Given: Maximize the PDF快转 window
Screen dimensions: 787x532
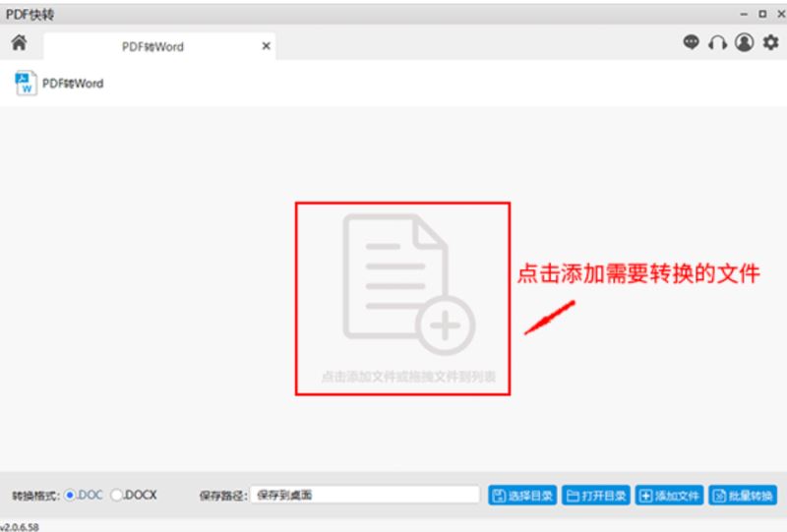Looking at the screenshot, I should [x=762, y=14].
